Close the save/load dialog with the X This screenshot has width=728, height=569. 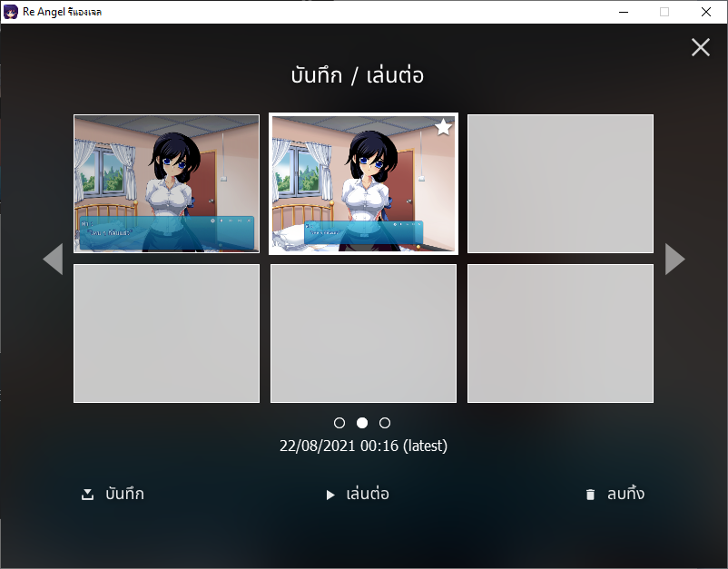pos(700,47)
